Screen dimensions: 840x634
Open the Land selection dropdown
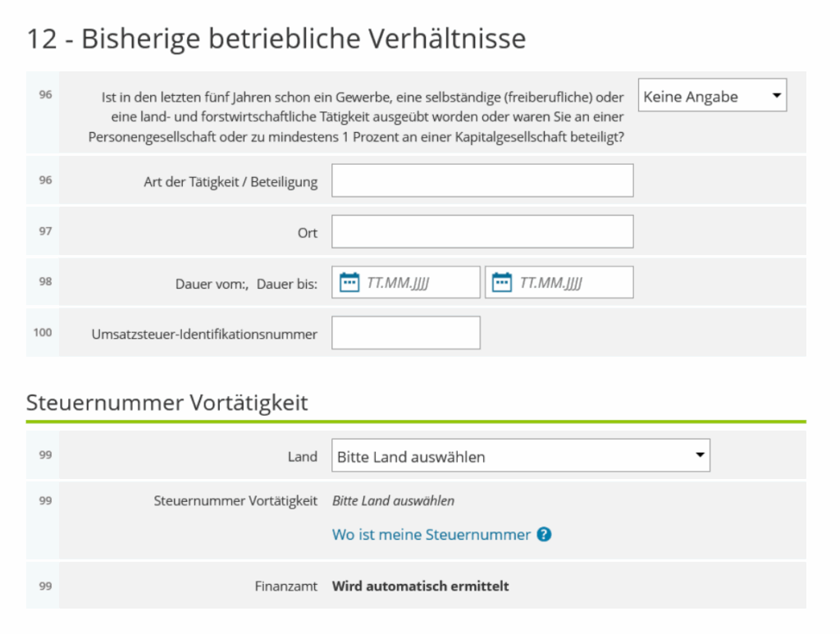(x=520, y=457)
